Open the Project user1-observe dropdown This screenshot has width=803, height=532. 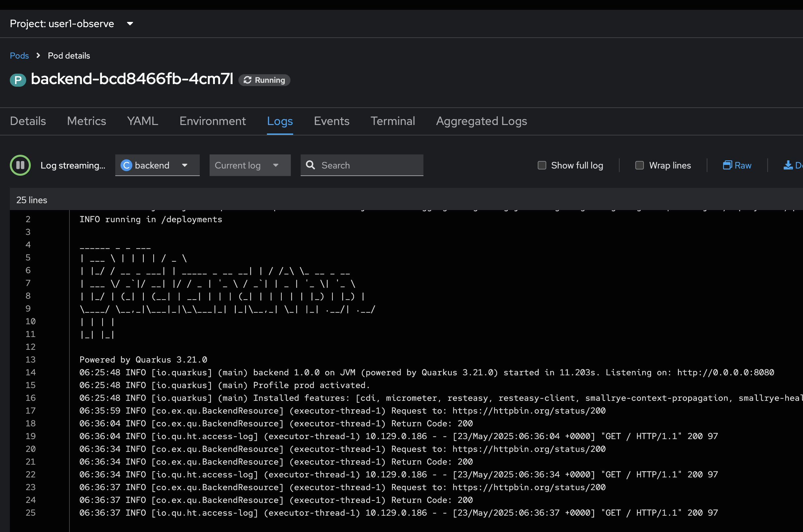(x=72, y=24)
